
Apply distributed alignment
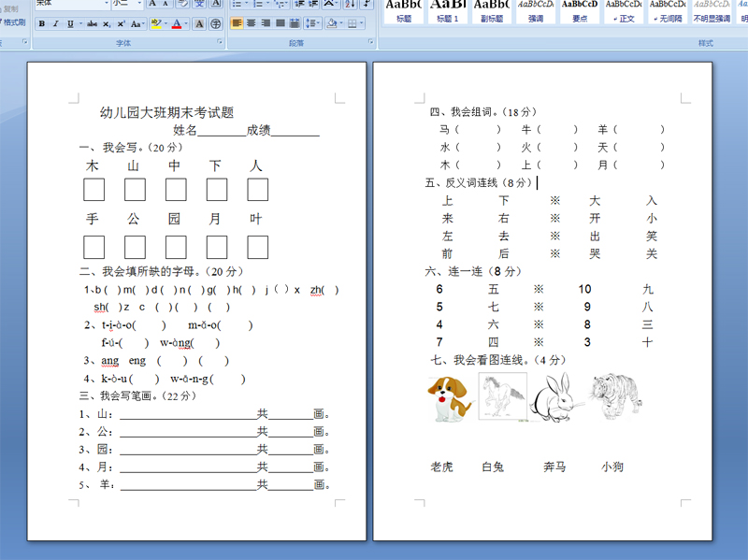click(x=295, y=22)
